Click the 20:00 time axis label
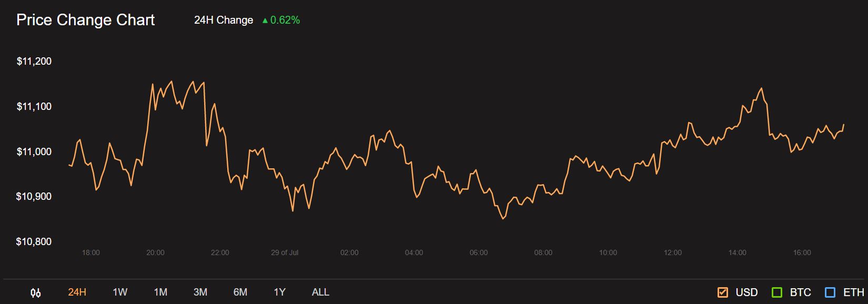Screen dimensions: 868x304 click(155, 252)
